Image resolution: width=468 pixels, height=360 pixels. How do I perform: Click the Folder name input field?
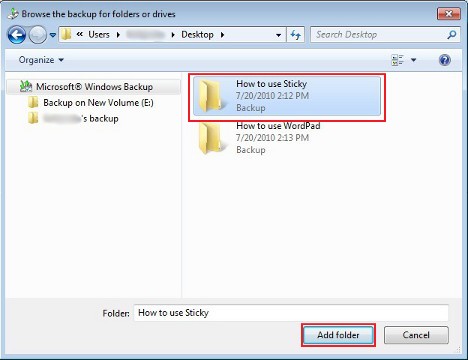click(291, 313)
